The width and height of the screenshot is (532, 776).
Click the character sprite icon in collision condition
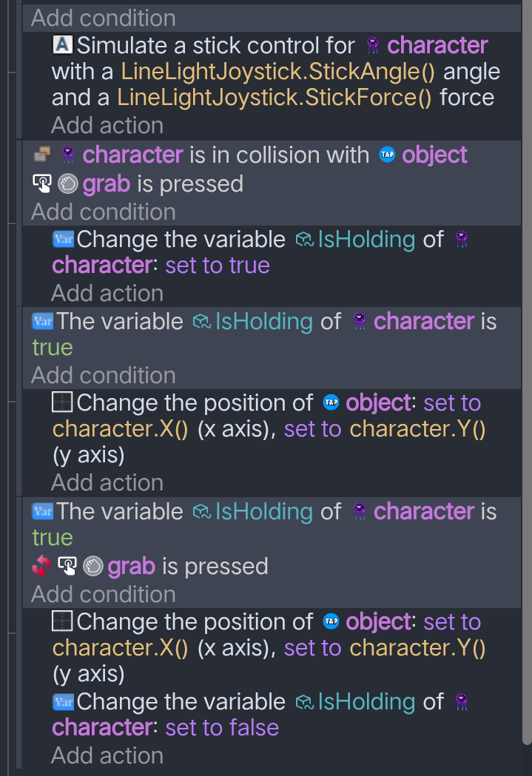tap(68, 155)
